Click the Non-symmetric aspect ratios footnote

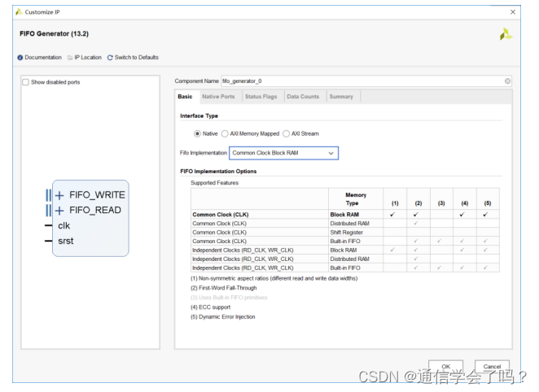tap(274, 278)
